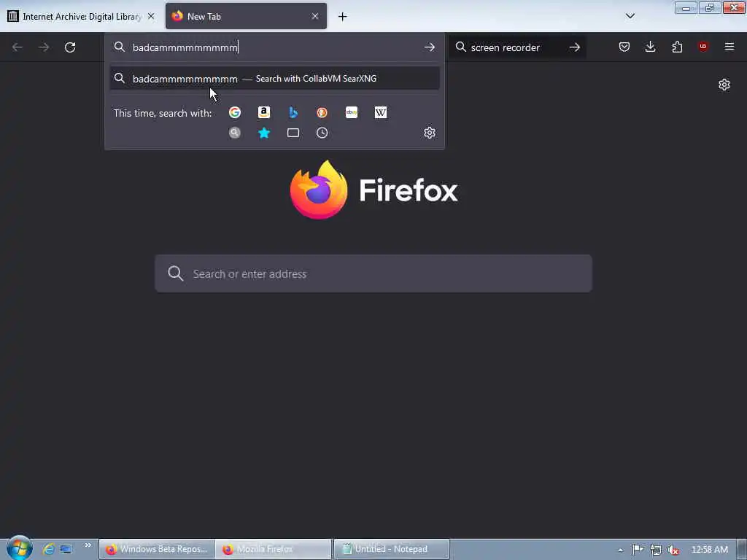Click the screen recorder search box
This screenshot has width=747, height=560.
coord(517,47)
